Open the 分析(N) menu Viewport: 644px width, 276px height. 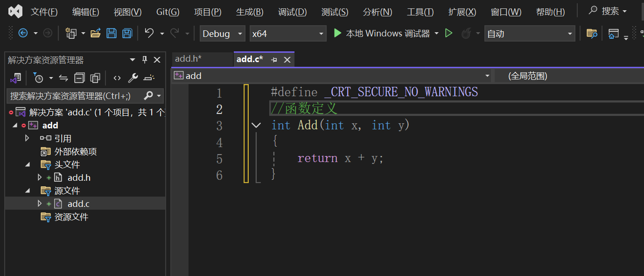coord(377,12)
